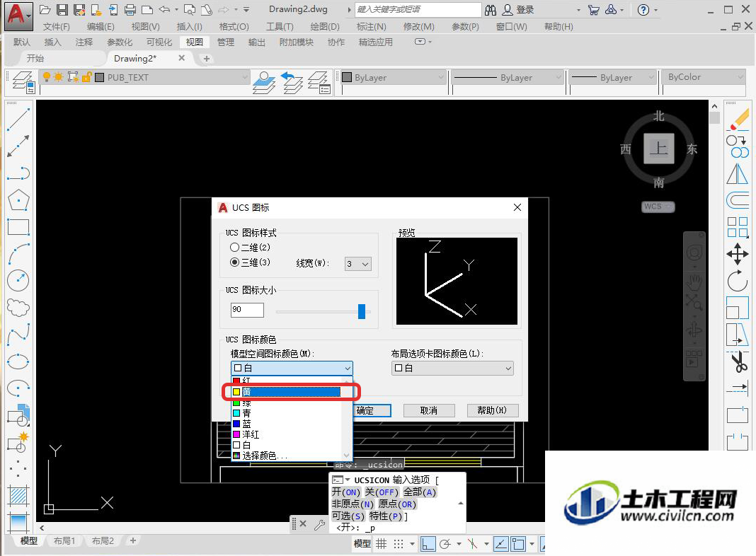Click the 取消 button
Image resolution: width=756 pixels, height=556 pixels.
click(x=429, y=410)
